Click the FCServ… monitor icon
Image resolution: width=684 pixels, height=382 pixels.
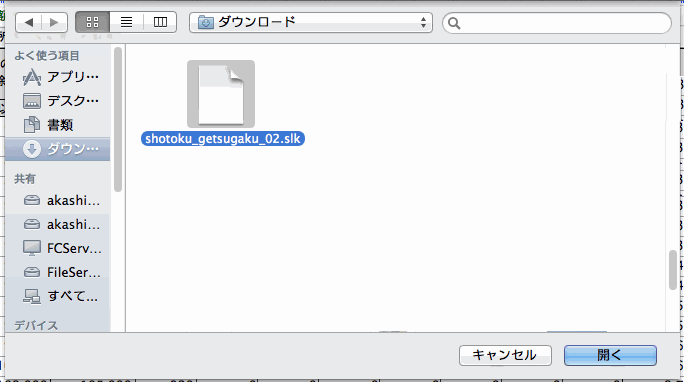tap(31, 248)
